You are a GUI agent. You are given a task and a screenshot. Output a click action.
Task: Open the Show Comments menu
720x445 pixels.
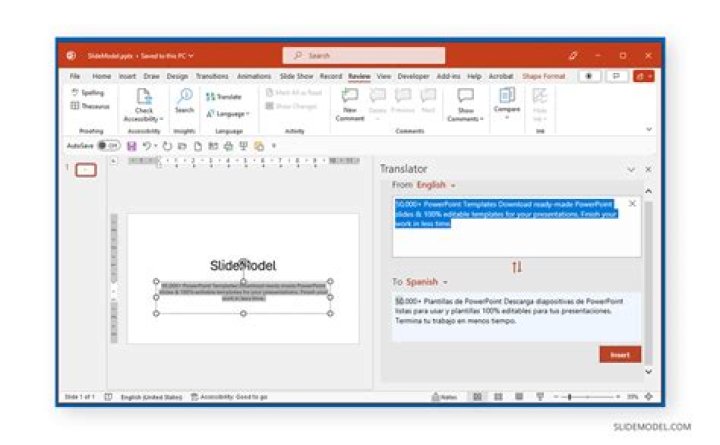[x=466, y=105]
